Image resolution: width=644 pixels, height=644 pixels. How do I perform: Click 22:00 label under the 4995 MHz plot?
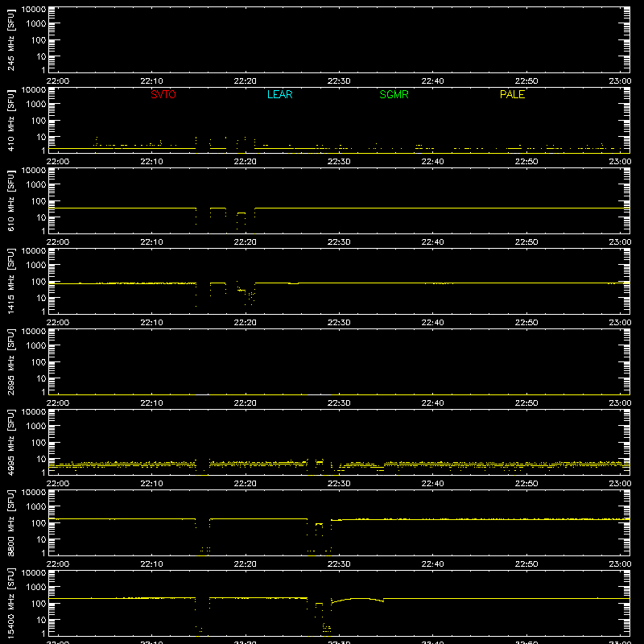click(57, 484)
